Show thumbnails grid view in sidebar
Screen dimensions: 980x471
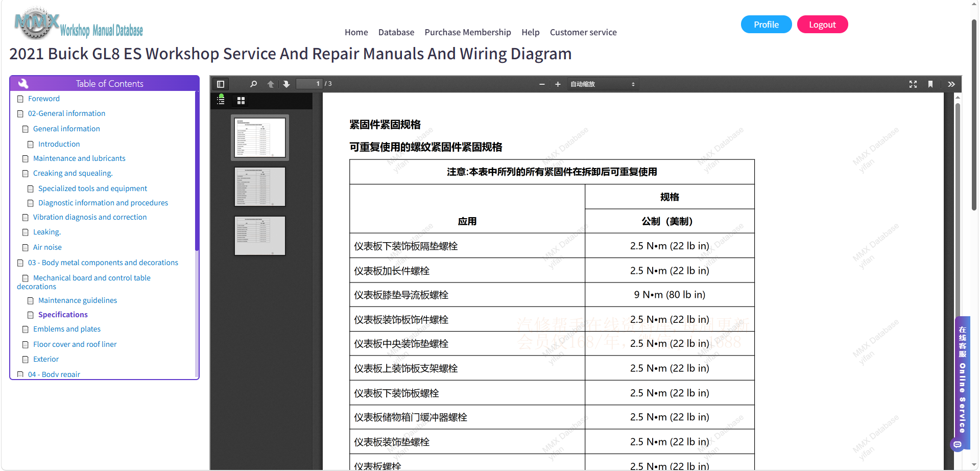point(241,101)
